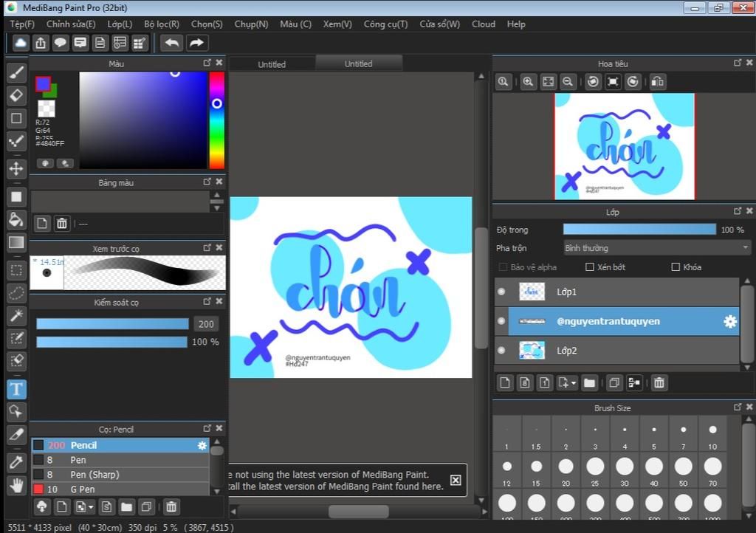Adjust the brush size slider at 200
The width and height of the screenshot is (756, 533).
click(x=112, y=324)
